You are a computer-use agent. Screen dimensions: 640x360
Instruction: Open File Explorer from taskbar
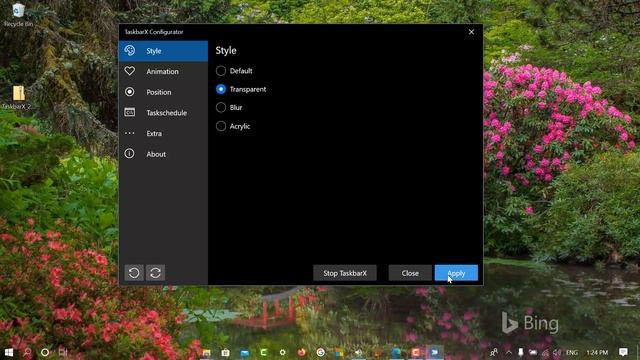[207, 352]
